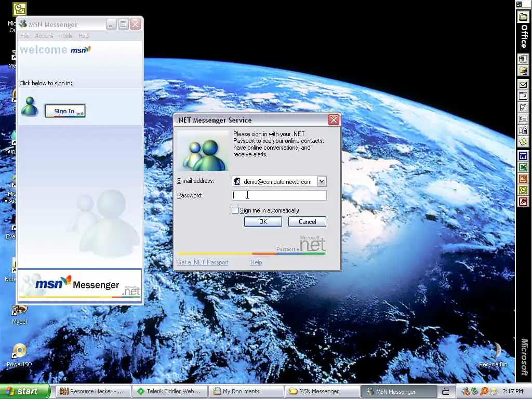Click New Message envelope on Office bar
Image resolution: width=532 pixels, height=399 pixels.
[x=523, y=85]
